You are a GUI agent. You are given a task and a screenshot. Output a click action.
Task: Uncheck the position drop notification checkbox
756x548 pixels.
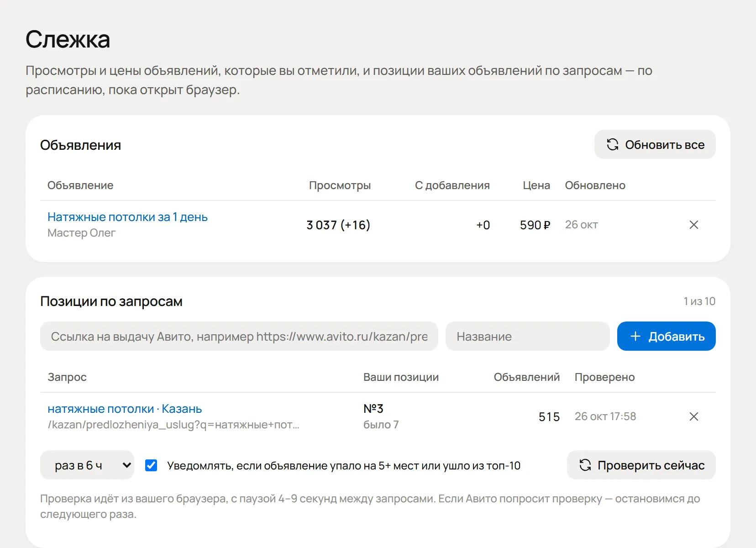pos(151,465)
